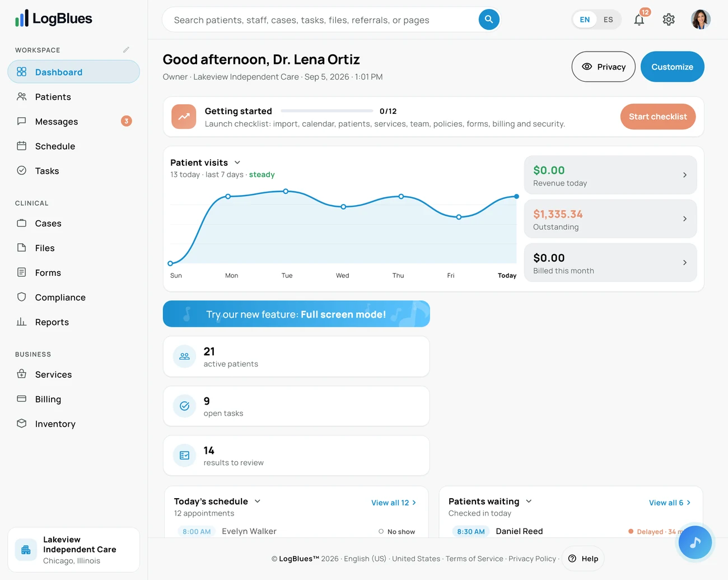Click the active patients people icon
This screenshot has height=580, width=728.
(x=184, y=356)
